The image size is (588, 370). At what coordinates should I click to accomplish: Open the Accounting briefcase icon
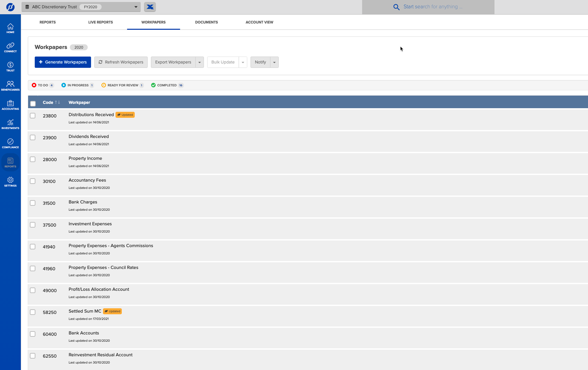[x=10, y=105]
